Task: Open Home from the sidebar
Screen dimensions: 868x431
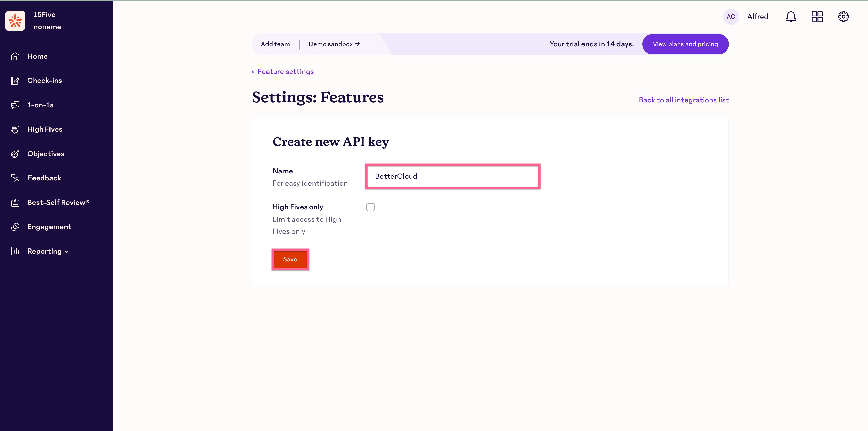Action: [x=37, y=56]
